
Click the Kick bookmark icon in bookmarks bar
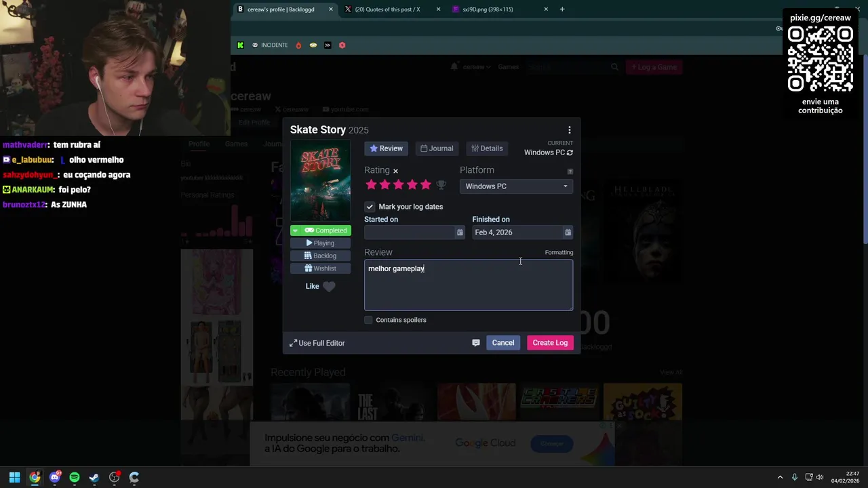[240, 45]
